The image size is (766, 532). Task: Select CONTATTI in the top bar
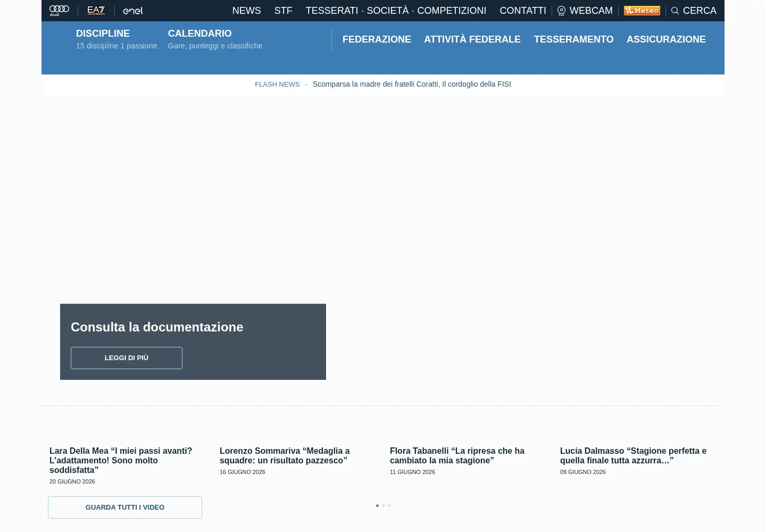[x=523, y=11]
